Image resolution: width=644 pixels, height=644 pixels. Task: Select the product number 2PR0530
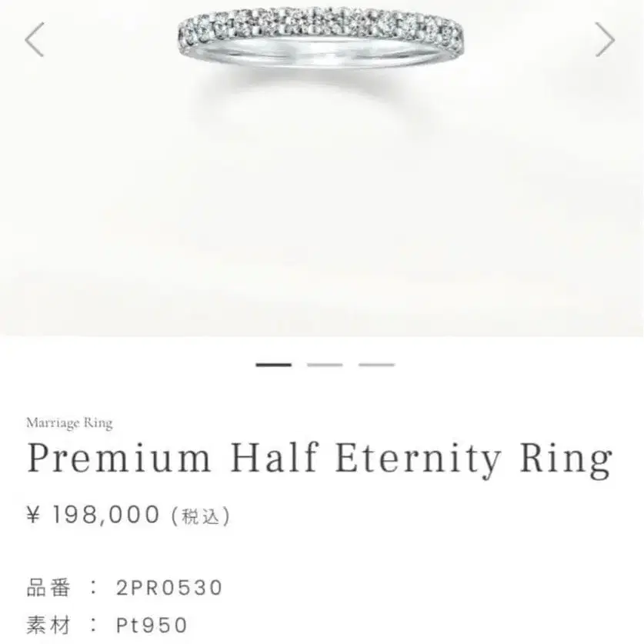169,587
